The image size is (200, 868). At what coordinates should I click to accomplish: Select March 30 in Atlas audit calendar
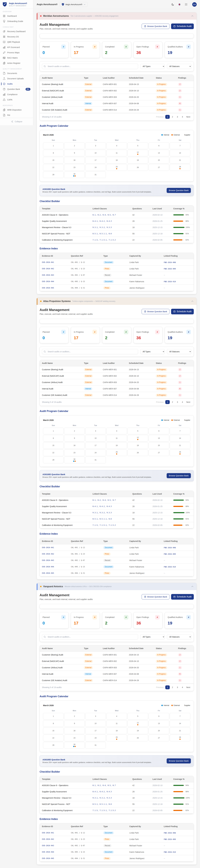click(x=74, y=460)
